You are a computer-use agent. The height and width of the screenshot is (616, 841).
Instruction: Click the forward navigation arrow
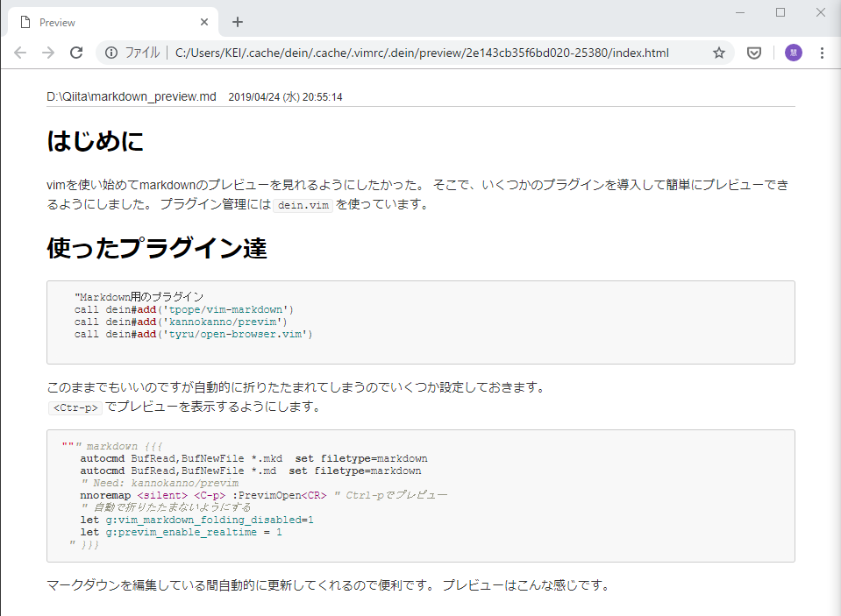pos(48,53)
